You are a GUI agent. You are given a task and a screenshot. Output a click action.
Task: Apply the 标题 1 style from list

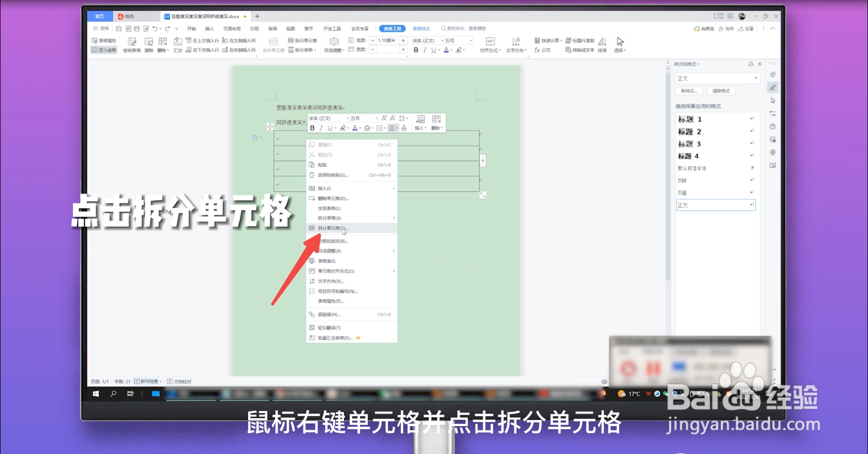(x=716, y=119)
